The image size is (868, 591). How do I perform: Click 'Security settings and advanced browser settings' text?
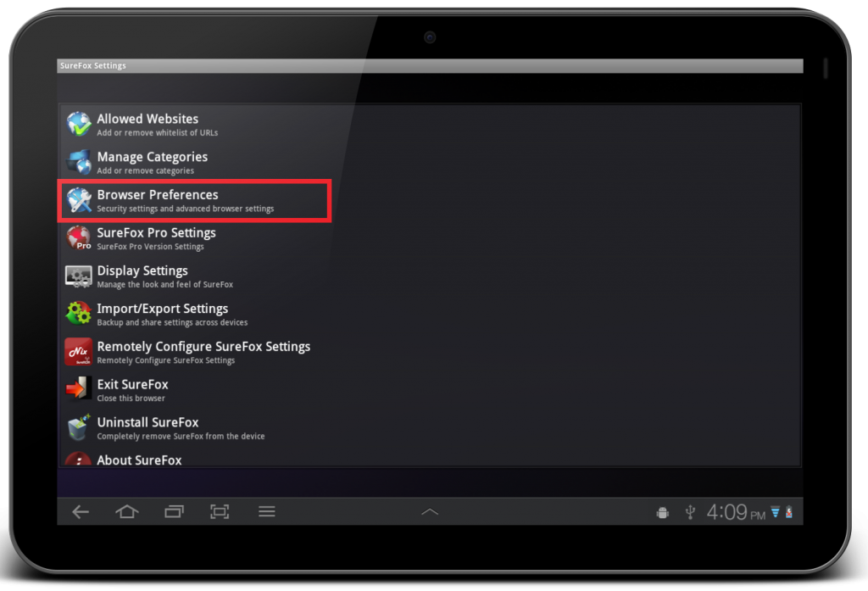click(x=186, y=209)
